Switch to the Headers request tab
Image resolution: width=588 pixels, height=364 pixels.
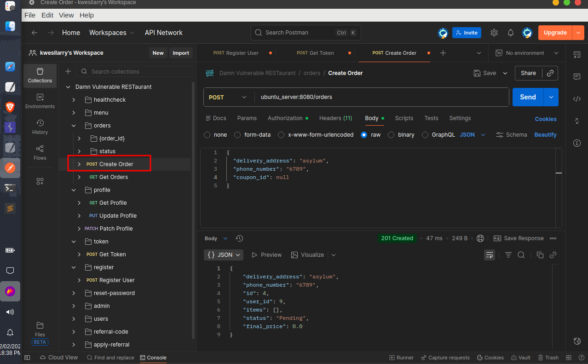(x=335, y=118)
